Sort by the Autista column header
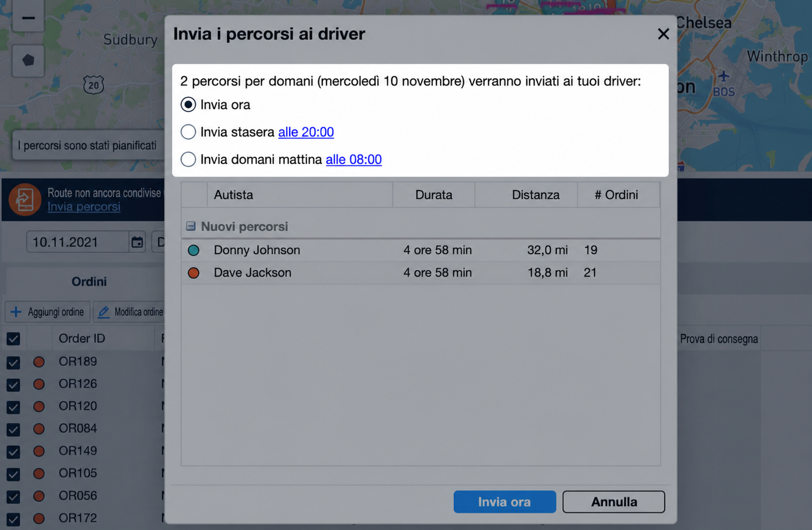812x530 pixels. (300, 195)
